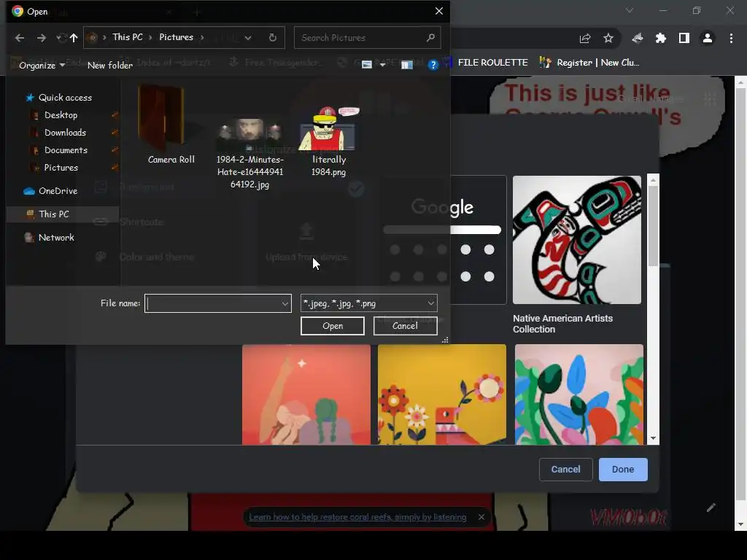This screenshot has width=747, height=560.
Task: Expand the address bar history dropdown
Action: pos(248,38)
